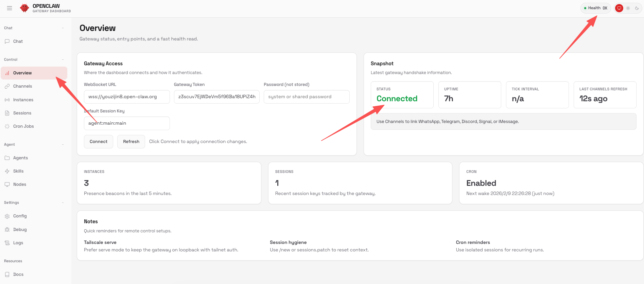Image resolution: width=644 pixels, height=284 pixels.
Task: Click the Cron Jobs spinner icon
Action: click(x=7, y=126)
